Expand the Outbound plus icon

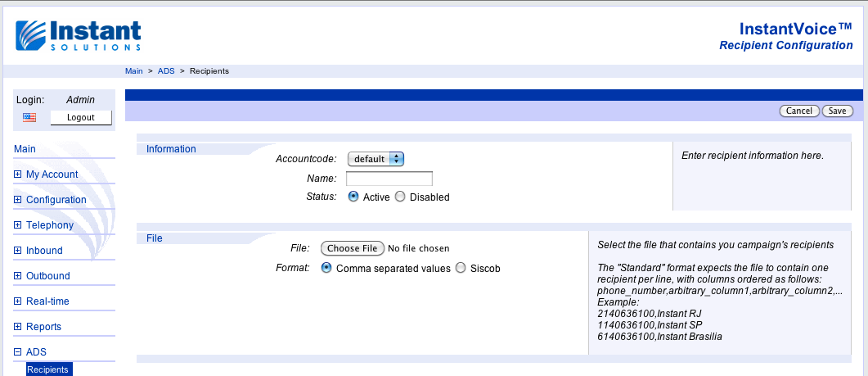click(x=18, y=276)
